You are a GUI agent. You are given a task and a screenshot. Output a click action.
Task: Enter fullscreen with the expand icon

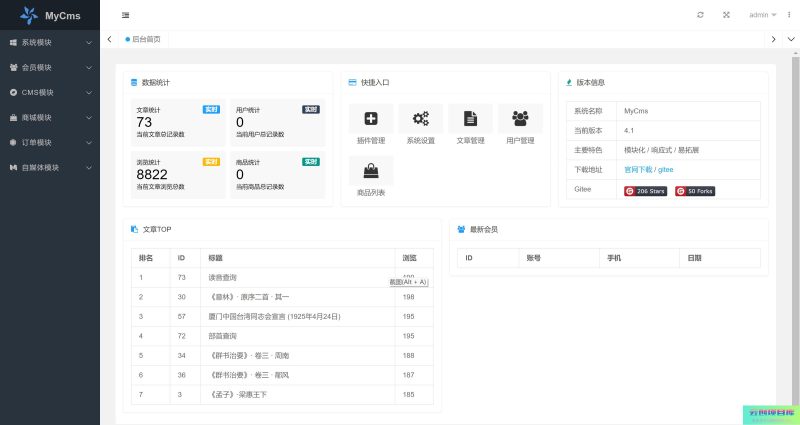click(726, 15)
